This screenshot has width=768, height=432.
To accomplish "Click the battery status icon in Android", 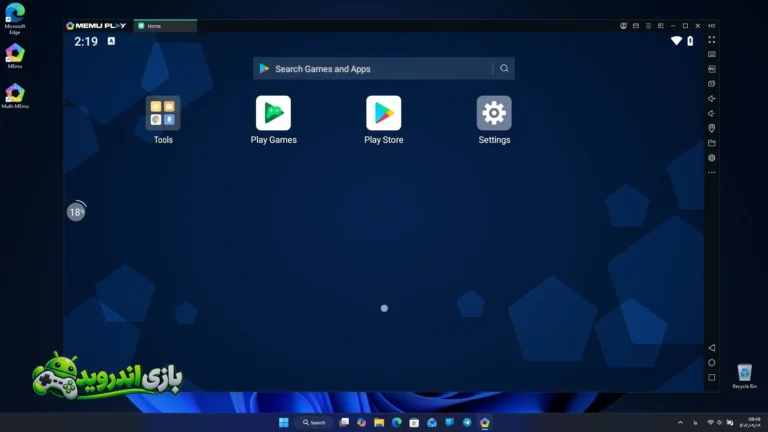I will tap(690, 41).
